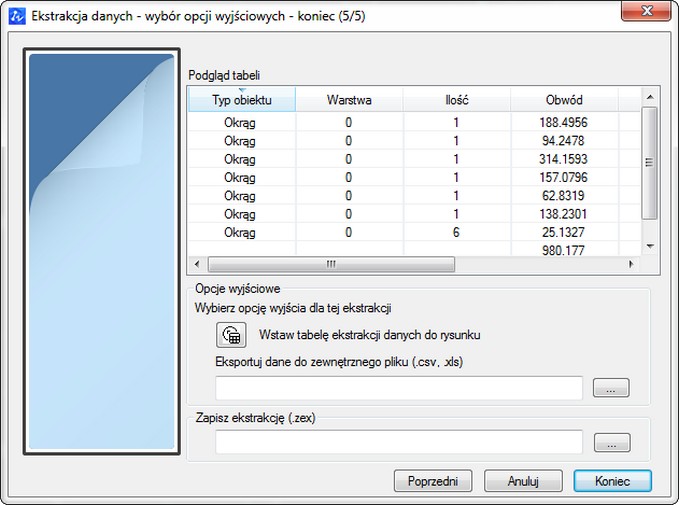The image size is (679, 505).
Task: Click the Warstwa cell in the 314.1593 row
Action: 349,159
